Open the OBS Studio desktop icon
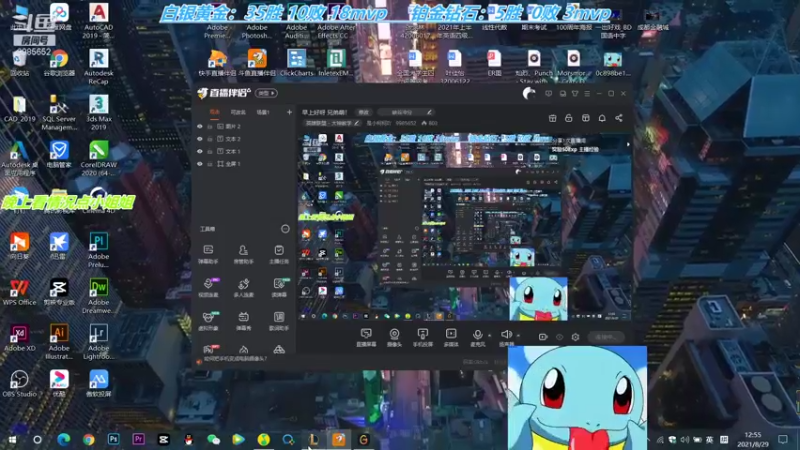 [19, 384]
